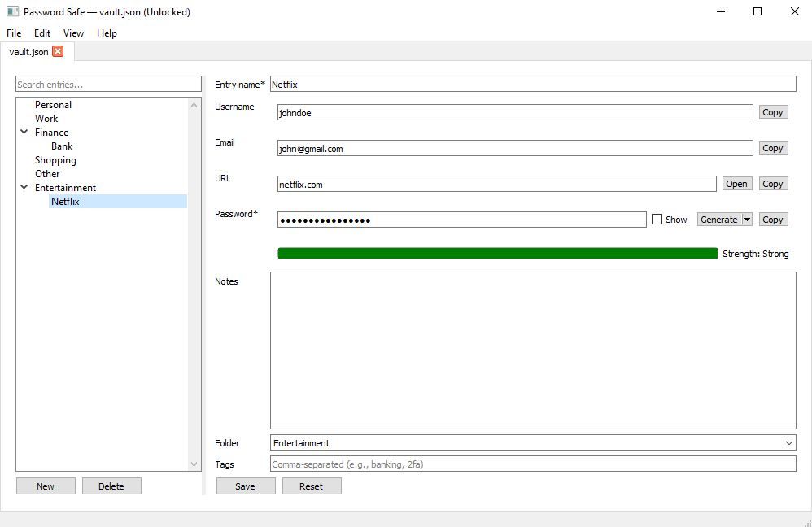Create a new entry with New button

[x=45, y=486]
